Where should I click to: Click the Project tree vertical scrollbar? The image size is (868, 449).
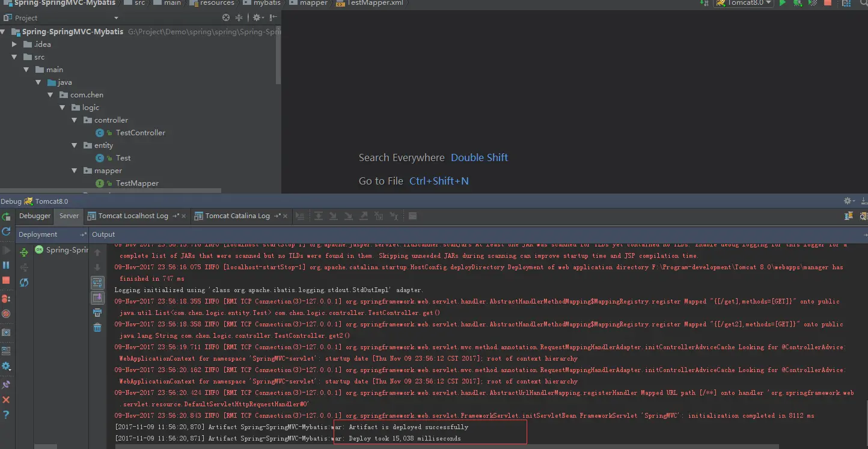[278, 54]
